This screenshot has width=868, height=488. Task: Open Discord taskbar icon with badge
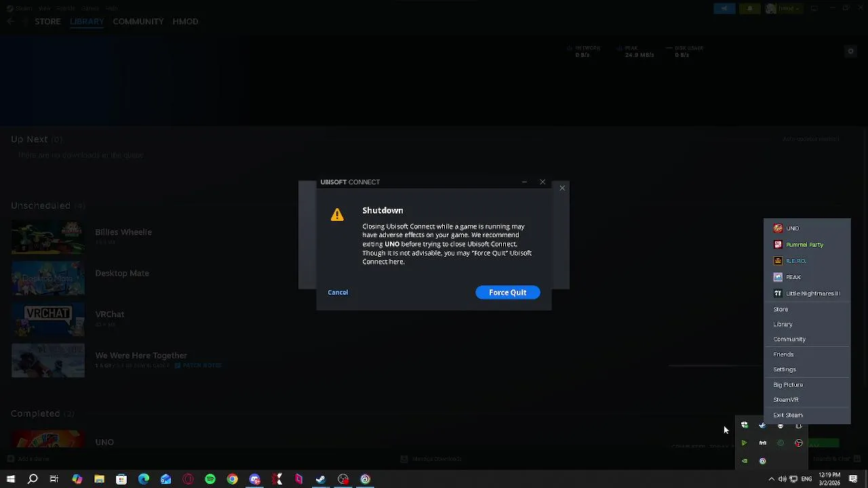click(255, 479)
